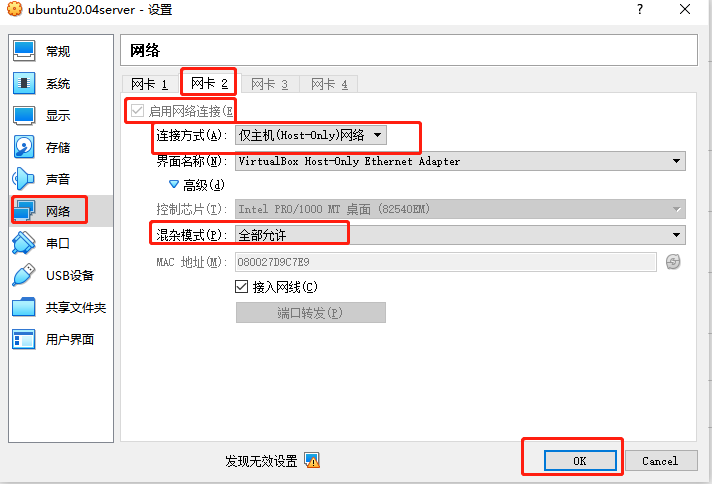Click the invalid settings warning icon
Screen dimensions: 712x484
coord(312,460)
